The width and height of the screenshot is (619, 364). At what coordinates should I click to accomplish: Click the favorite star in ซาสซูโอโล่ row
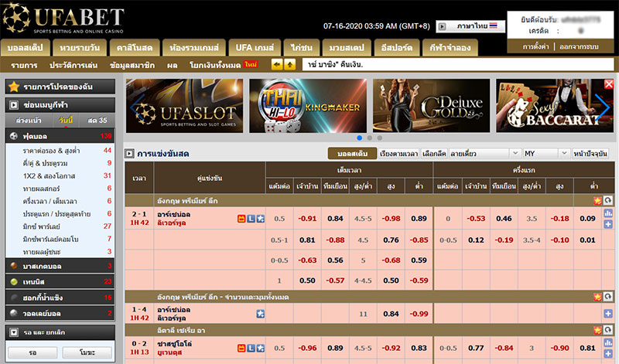pyautogui.click(x=261, y=348)
